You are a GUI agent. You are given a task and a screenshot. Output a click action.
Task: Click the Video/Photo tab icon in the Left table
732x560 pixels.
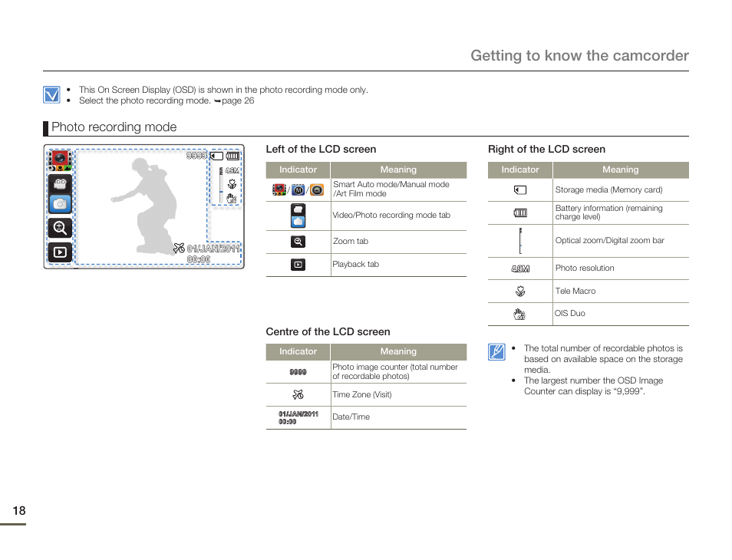click(298, 215)
